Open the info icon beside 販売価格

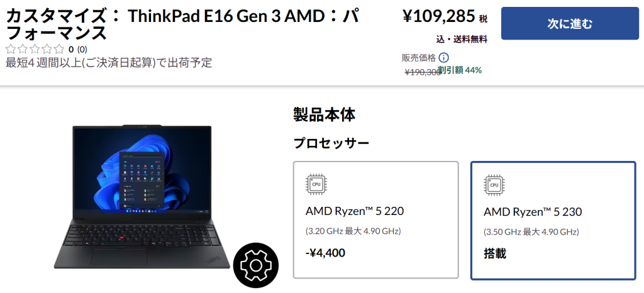443,58
